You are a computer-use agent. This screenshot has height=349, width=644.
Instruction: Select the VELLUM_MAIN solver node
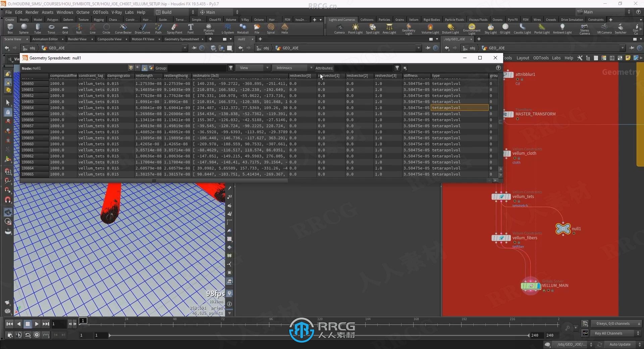531,286
